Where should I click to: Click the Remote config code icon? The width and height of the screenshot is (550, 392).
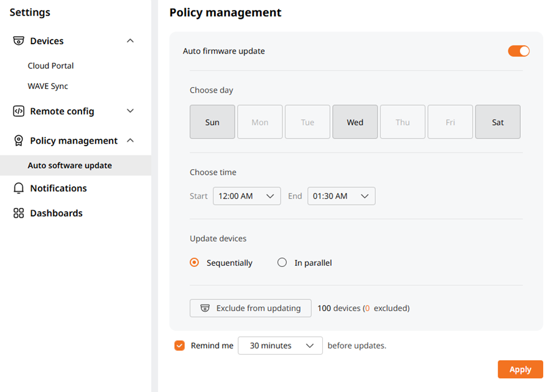point(19,111)
